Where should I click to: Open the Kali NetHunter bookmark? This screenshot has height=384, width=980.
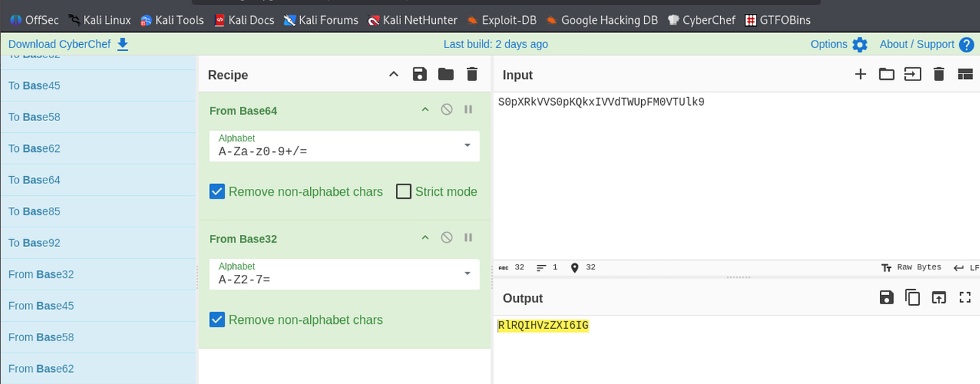pos(412,20)
